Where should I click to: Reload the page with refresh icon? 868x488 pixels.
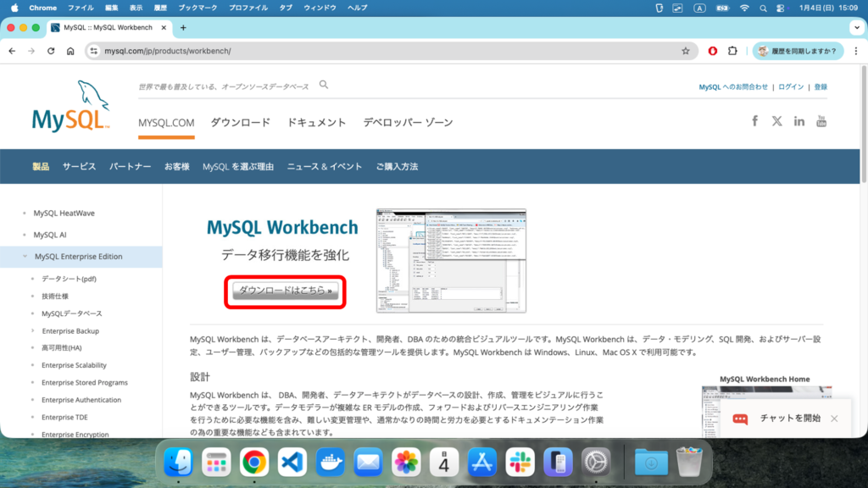(51, 51)
